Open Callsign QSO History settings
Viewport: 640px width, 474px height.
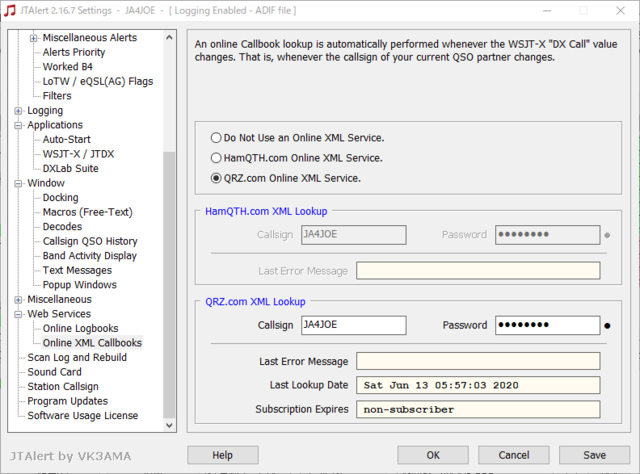coord(90,241)
